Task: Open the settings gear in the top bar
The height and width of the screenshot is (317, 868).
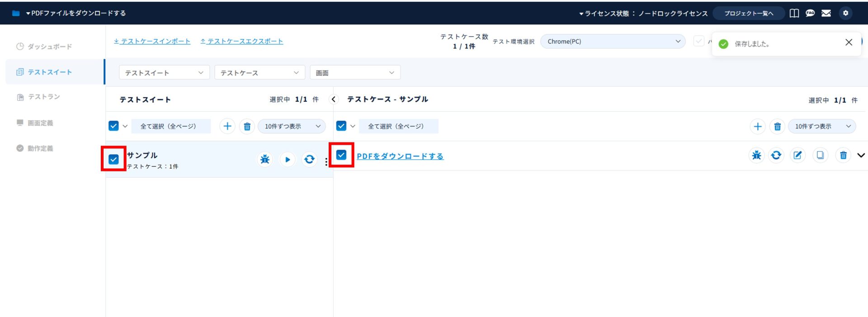Action: click(845, 13)
